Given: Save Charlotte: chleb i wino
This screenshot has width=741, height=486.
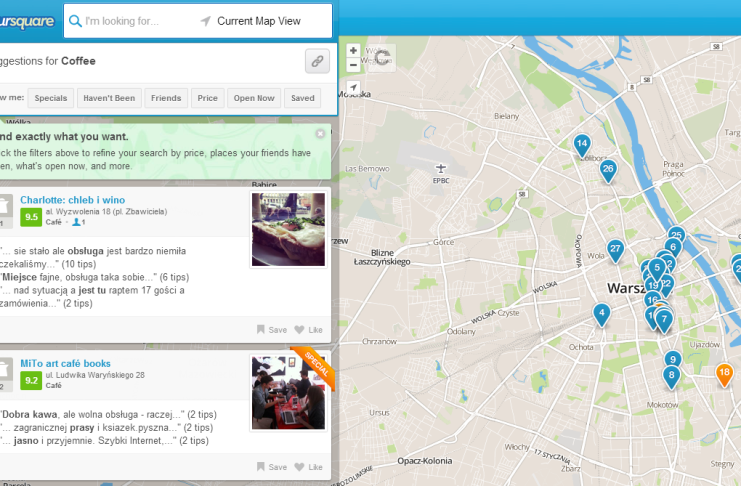Looking at the screenshot, I should (x=272, y=330).
